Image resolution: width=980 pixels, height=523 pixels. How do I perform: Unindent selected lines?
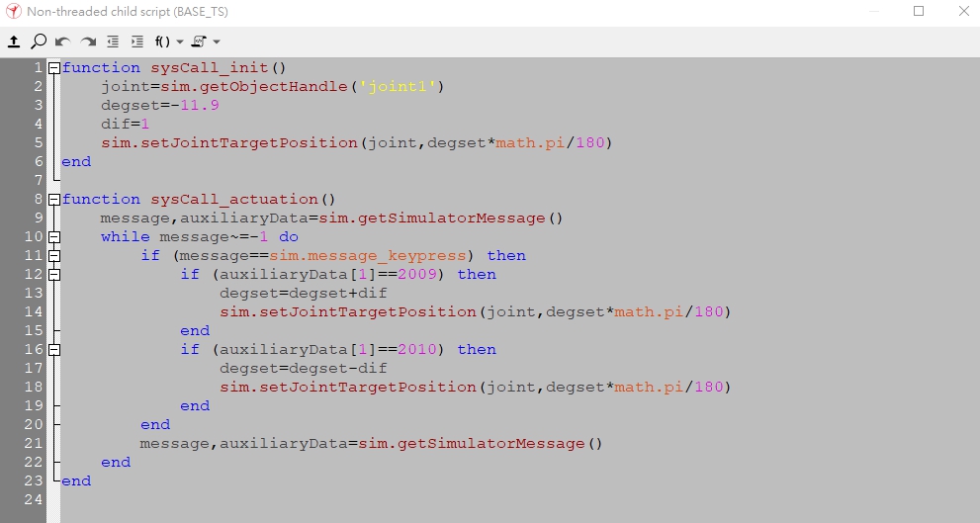113,42
